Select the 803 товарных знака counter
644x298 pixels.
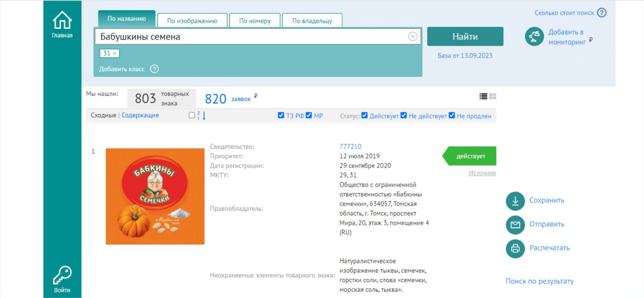click(x=162, y=99)
